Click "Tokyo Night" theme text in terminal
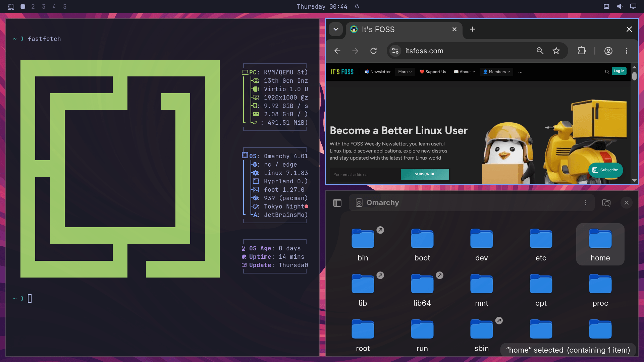Screen dimensions: 644x362 coord(284,206)
